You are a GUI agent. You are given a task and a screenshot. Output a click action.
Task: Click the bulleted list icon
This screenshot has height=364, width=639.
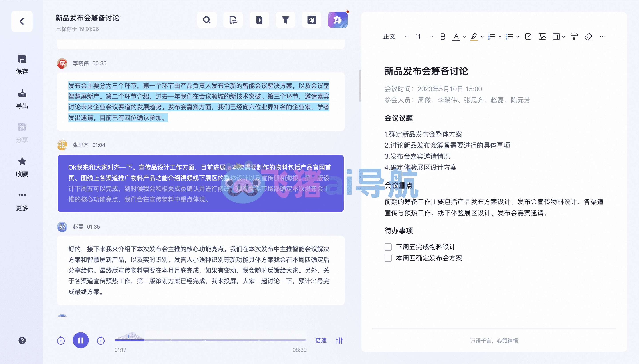510,36
